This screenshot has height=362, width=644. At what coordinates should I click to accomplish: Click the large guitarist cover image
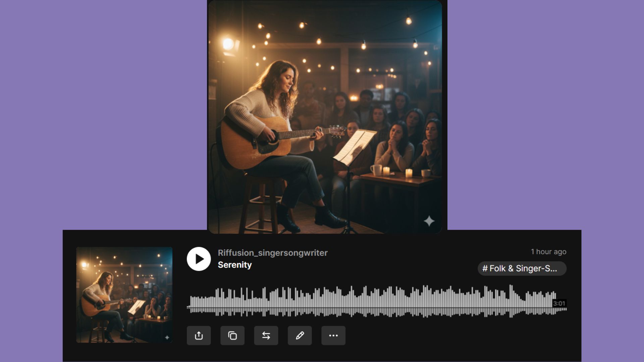tap(325, 117)
